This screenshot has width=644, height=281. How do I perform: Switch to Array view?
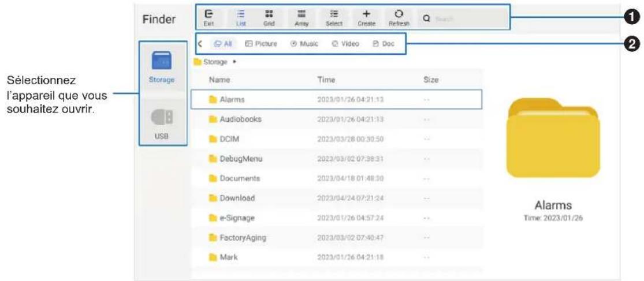pos(301,18)
